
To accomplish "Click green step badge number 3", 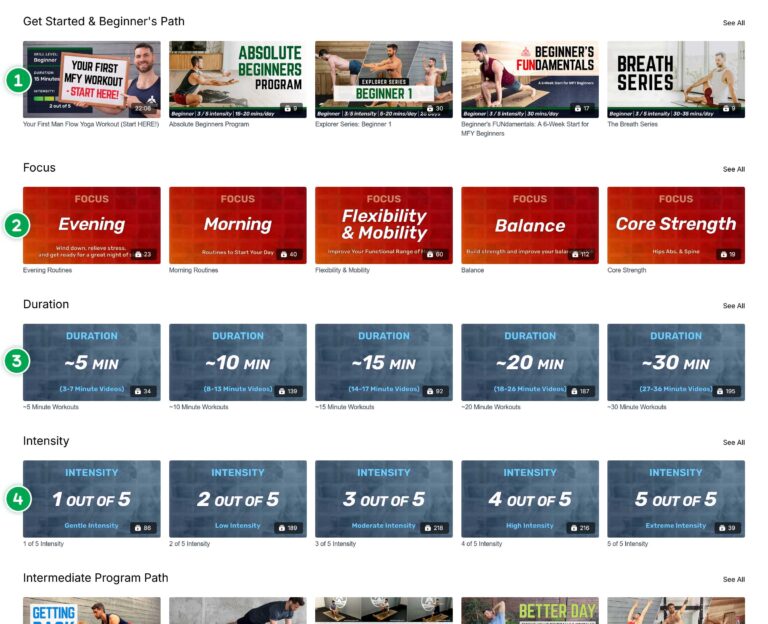I will pos(17,361).
